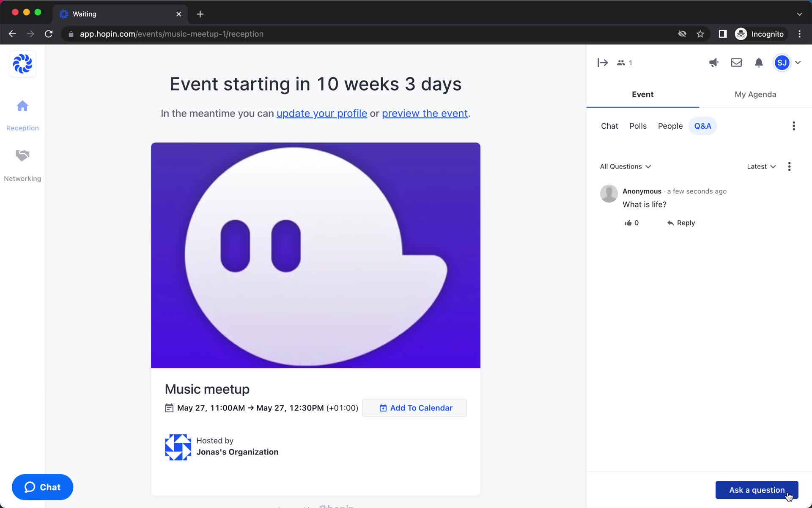Expand the three-dot Q&A options menu

pos(790,166)
